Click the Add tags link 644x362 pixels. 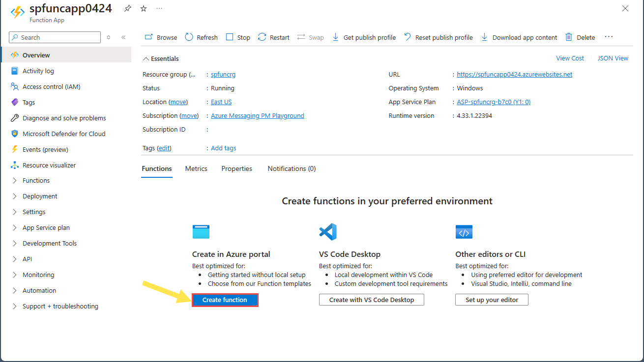pyautogui.click(x=224, y=148)
